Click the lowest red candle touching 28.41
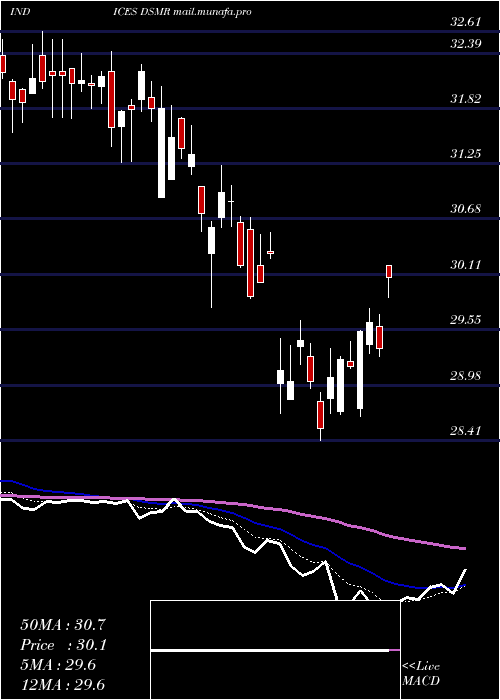 point(321,415)
